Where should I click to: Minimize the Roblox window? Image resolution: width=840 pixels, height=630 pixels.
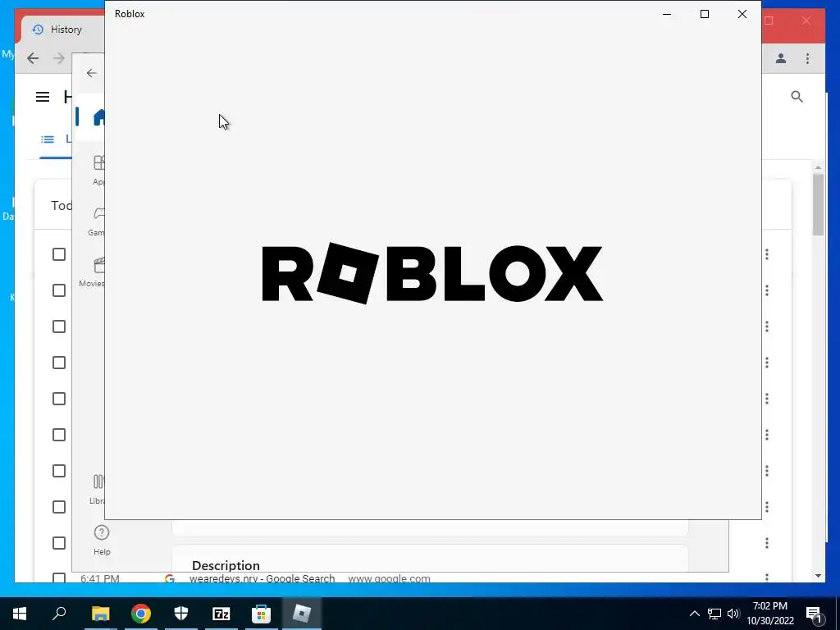click(x=667, y=14)
